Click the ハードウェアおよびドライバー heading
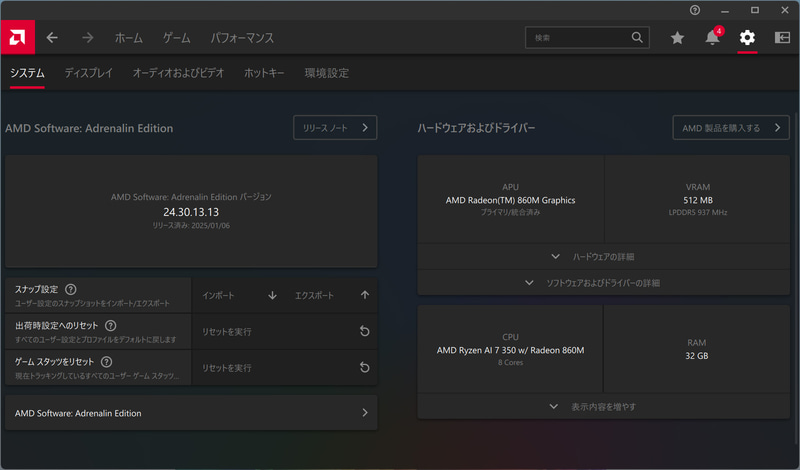 coord(476,128)
